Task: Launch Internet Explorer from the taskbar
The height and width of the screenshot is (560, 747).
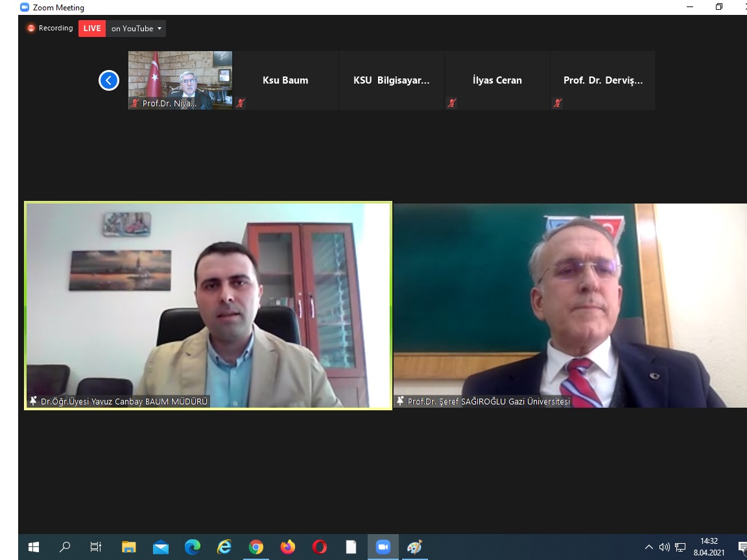Action: click(224, 547)
